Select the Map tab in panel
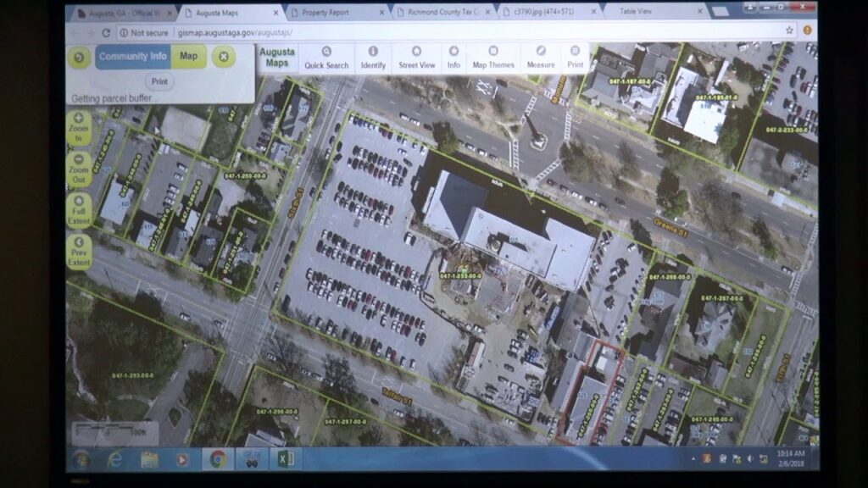 click(x=189, y=57)
